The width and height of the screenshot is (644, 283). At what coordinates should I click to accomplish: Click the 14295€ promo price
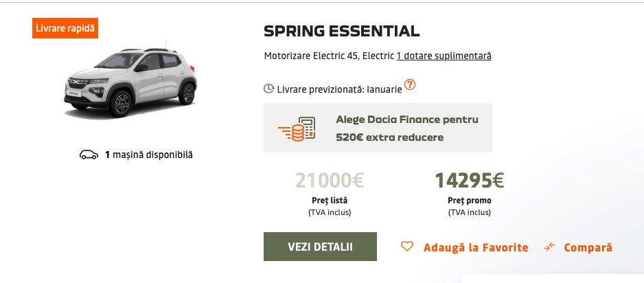pyautogui.click(x=470, y=181)
